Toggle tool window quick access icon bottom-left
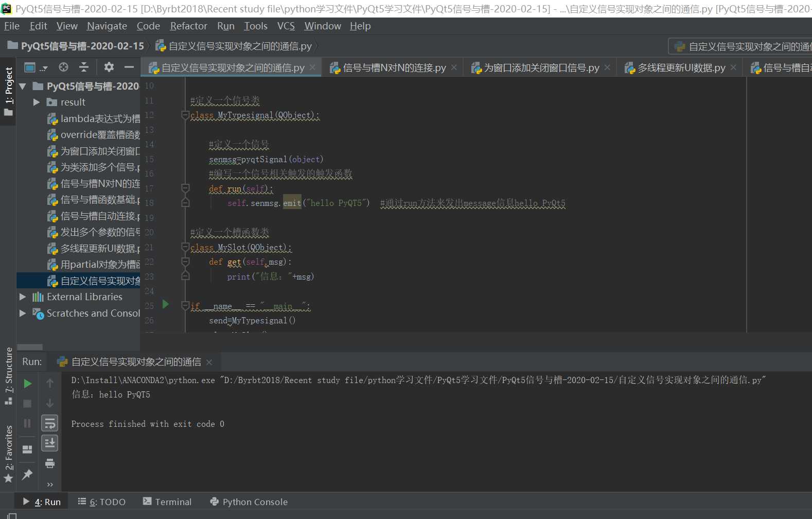 point(12,515)
